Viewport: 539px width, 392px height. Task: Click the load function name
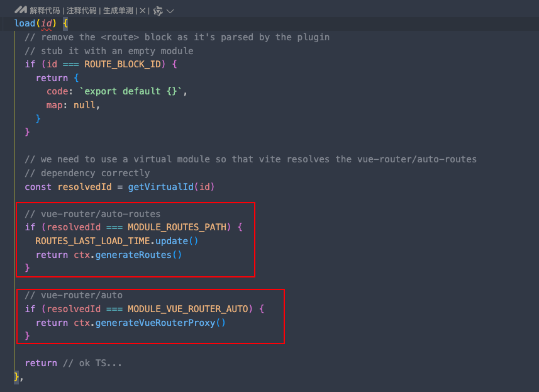point(25,23)
